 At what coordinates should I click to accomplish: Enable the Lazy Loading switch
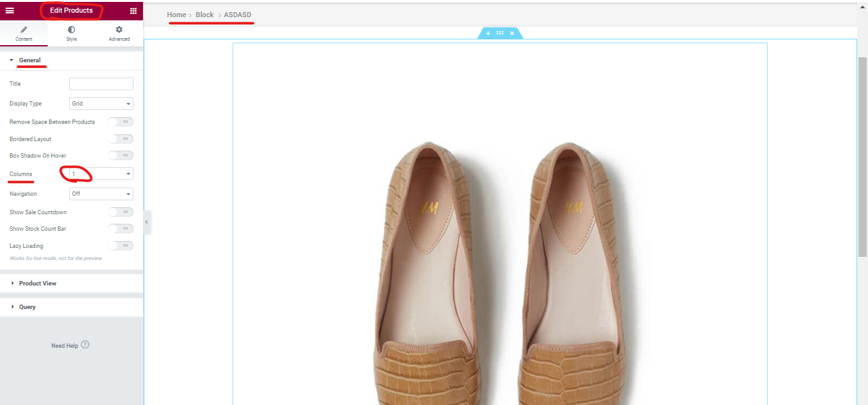(x=121, y=245)
